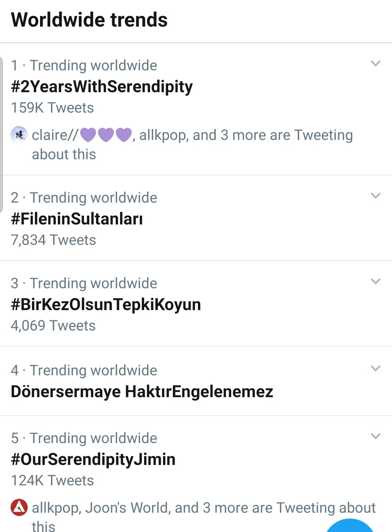
Task: Open #OurSerendipityJimin hashtag
Action: coord(93,459)
